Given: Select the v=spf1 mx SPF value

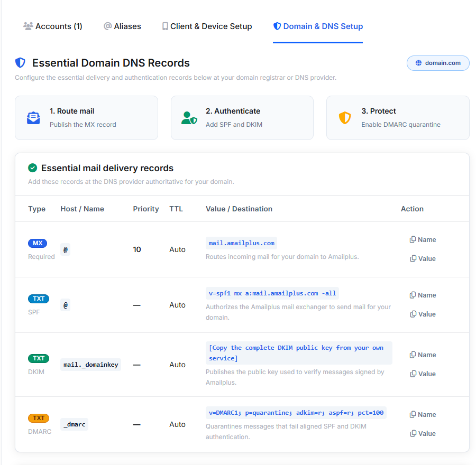Looking at the screenshot, I should (x=272, y=294).
